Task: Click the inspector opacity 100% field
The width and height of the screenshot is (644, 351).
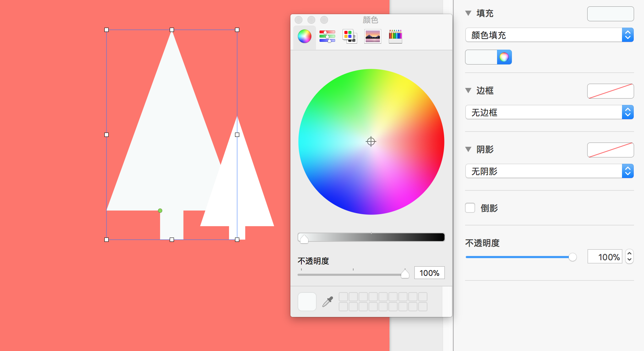Action: click(605, 257)
